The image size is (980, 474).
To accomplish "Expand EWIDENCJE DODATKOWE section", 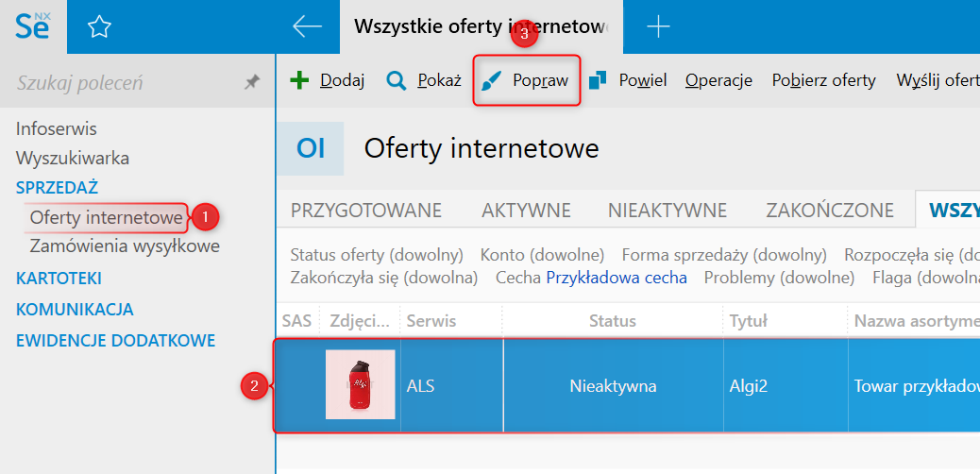I will (115, 341).
